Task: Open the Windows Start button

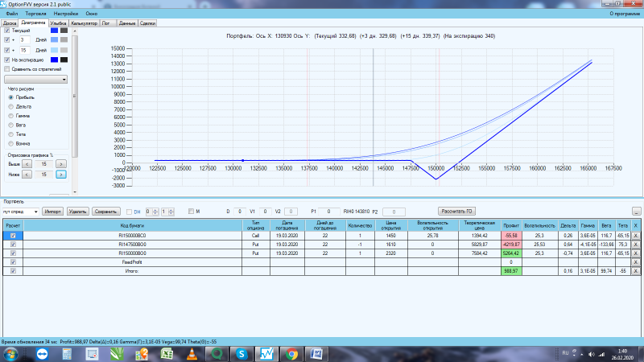Action: (10, 354)
